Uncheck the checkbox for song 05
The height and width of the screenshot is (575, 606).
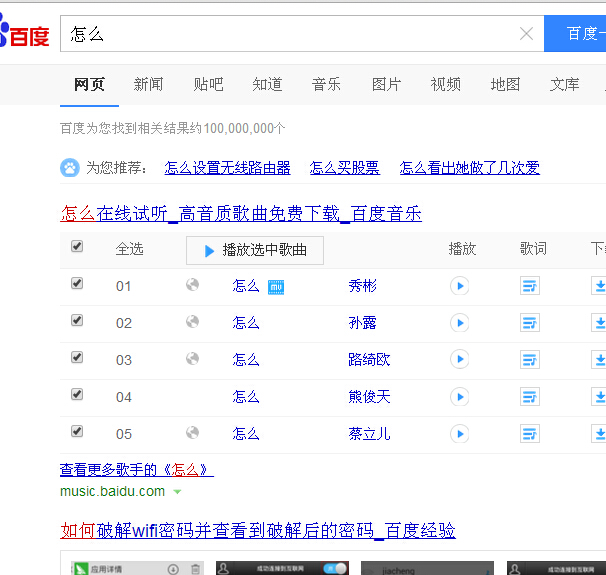pos(77,431)
